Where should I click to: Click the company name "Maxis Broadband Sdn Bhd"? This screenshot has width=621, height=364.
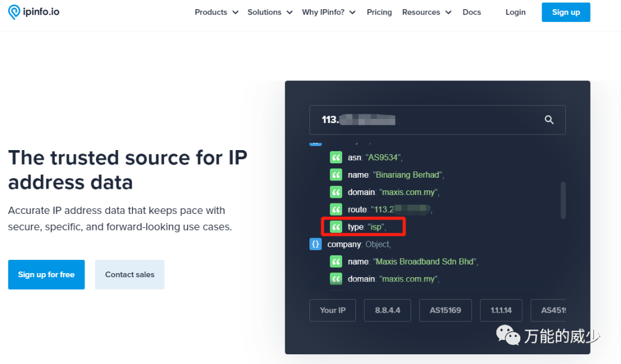point(425,262)
